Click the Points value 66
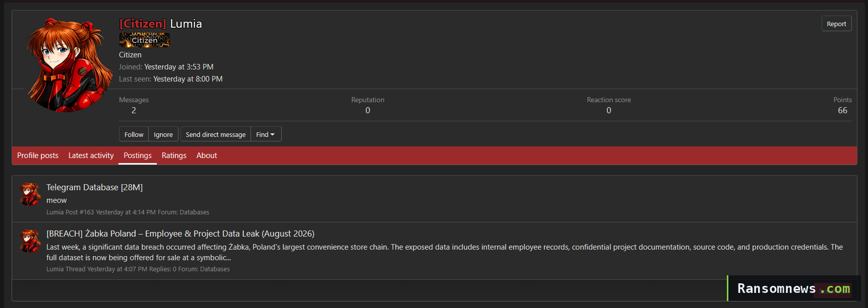This screenshot has height=308, width=868. tap(842, 110)
